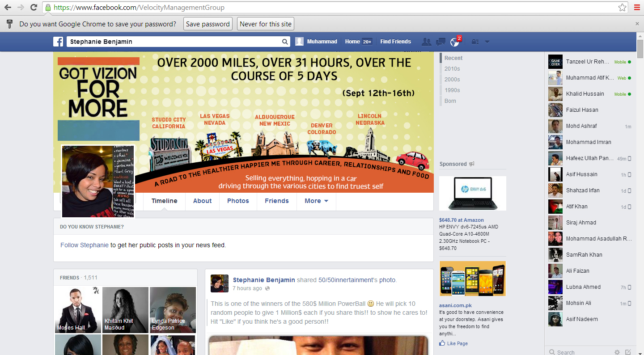Click the padlock icon in the address bar
Screen dimensions: 644x355
47,7
